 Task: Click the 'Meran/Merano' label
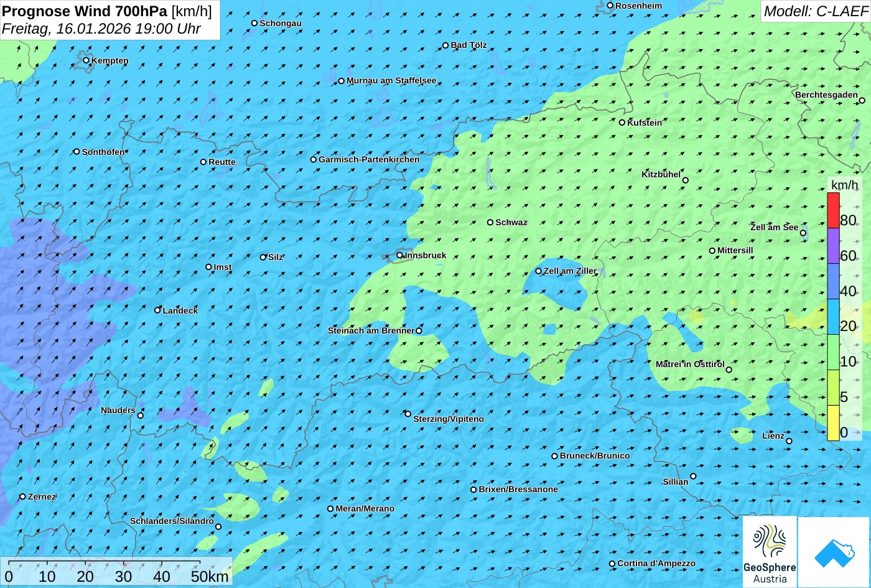[365, 508]
